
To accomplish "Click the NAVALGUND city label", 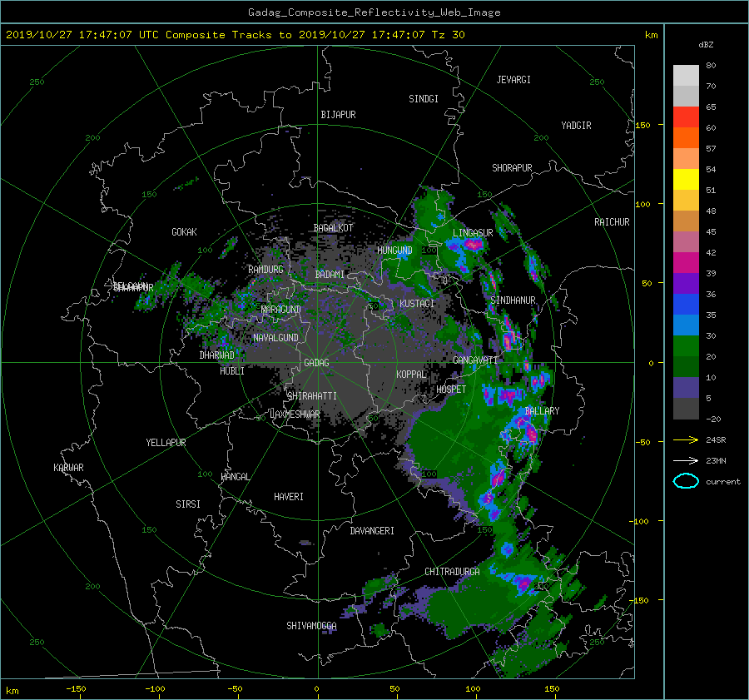I will tap(275, 338).
